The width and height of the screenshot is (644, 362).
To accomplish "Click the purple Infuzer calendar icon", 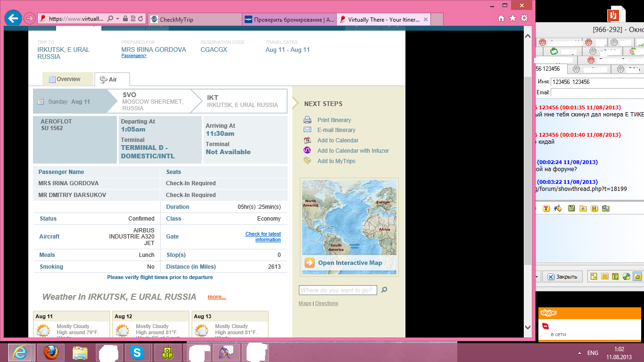I will point(307,150).
